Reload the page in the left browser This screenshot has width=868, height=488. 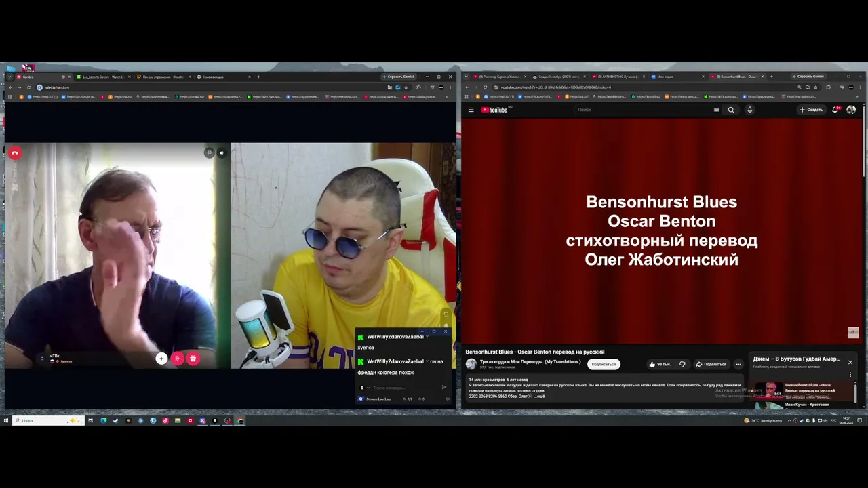click(x=28, y=87)
